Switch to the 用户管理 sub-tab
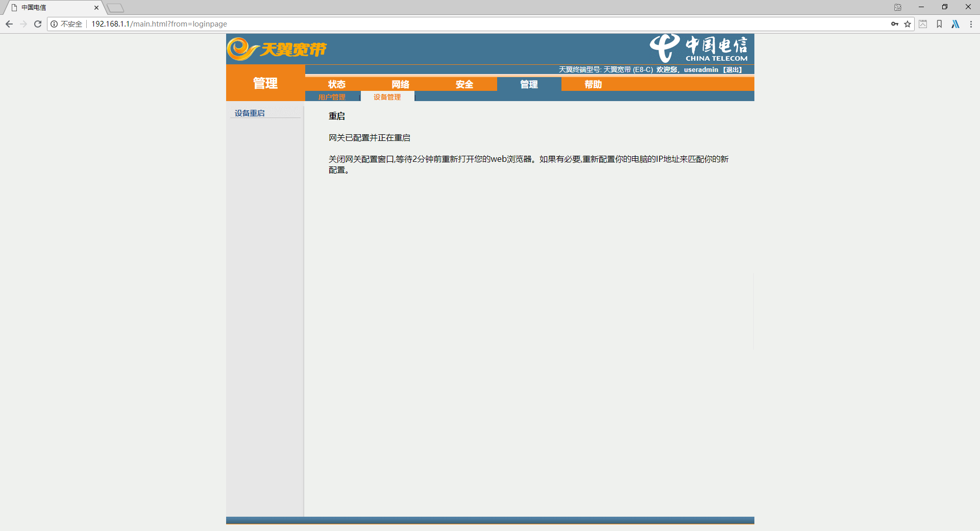Image resolution: width=980 pixels, height=531 pixels. (x=332, y=97)
